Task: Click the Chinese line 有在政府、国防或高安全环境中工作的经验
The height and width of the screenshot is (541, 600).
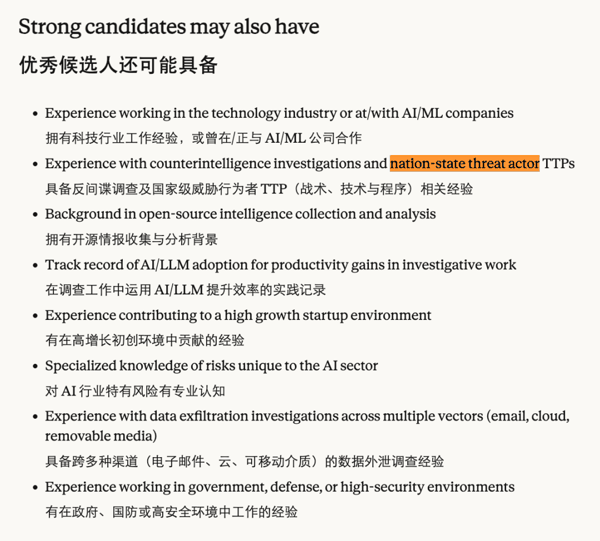Action: tap(171, 512)
